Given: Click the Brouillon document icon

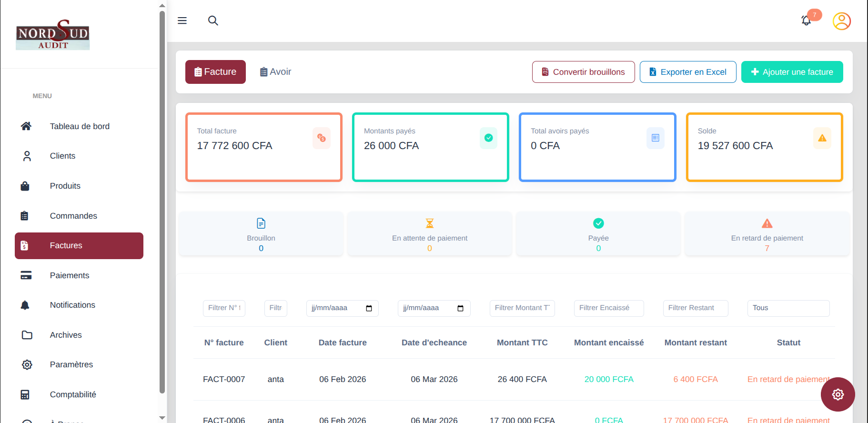Looking at the screenshot, I should click(x=261, y=223).
